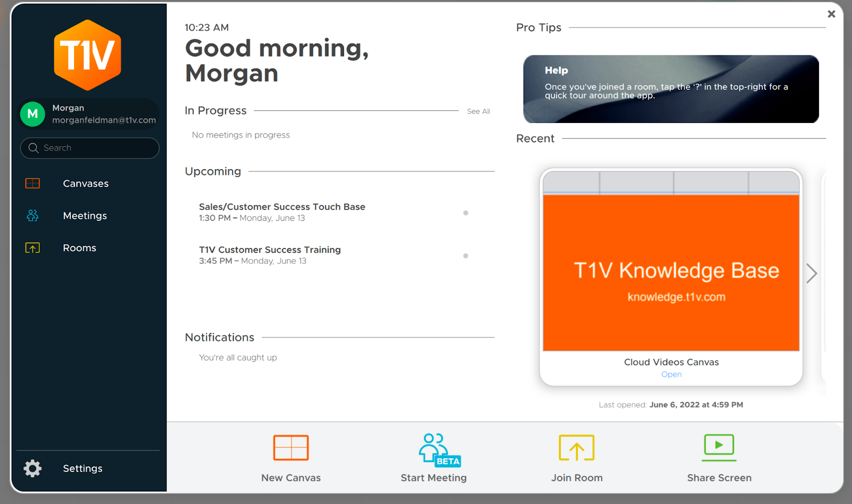
Task: Click the Help pro tip card
Action: point(671,89)
